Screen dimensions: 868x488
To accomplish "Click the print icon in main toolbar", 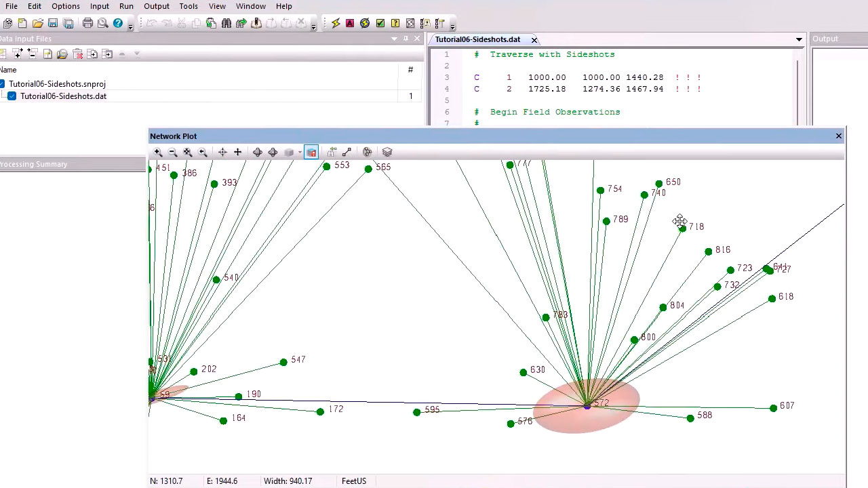I will click(87, 23).
